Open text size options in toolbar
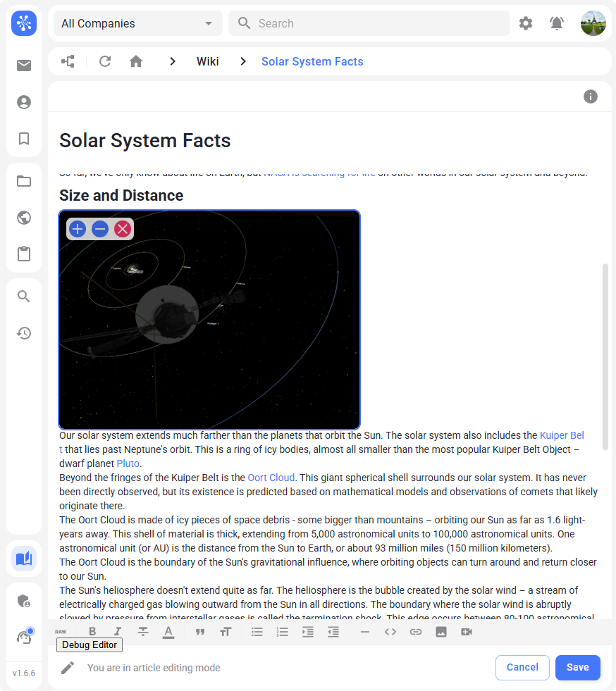Viewport: 616px width, 691px height. [226, 632]
